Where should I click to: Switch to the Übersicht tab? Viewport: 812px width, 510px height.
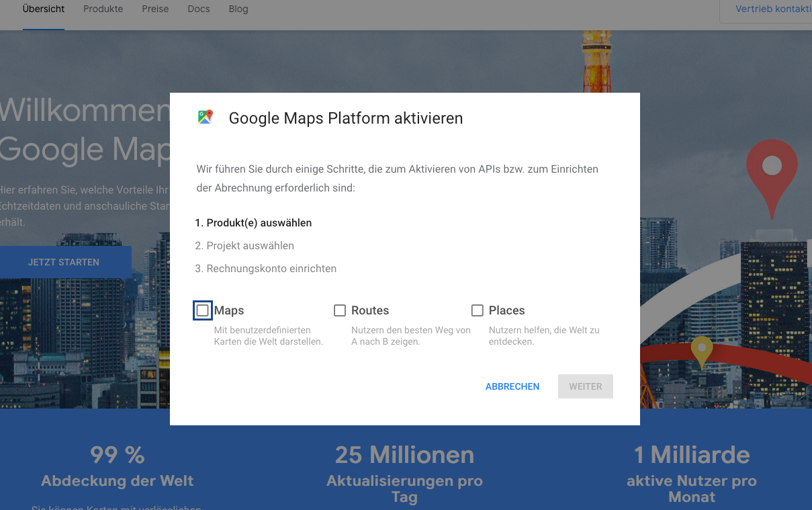coord(44,9)
